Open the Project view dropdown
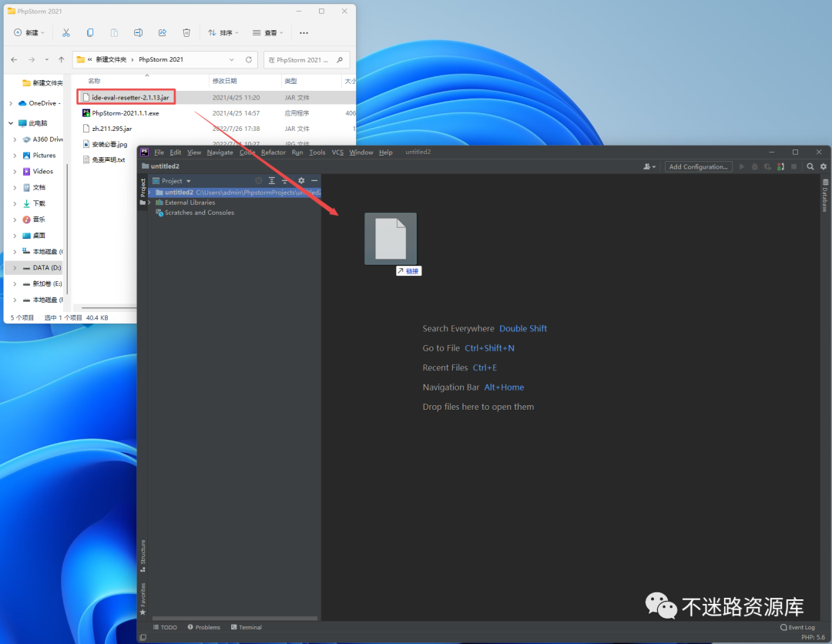Viewport: 832px width, 644px height. point(172,181)
